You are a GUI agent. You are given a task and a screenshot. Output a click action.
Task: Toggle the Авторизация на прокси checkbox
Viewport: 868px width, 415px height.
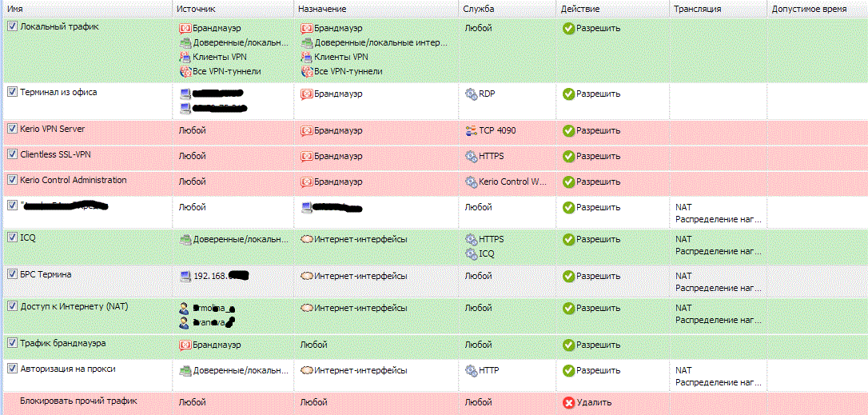12,368
